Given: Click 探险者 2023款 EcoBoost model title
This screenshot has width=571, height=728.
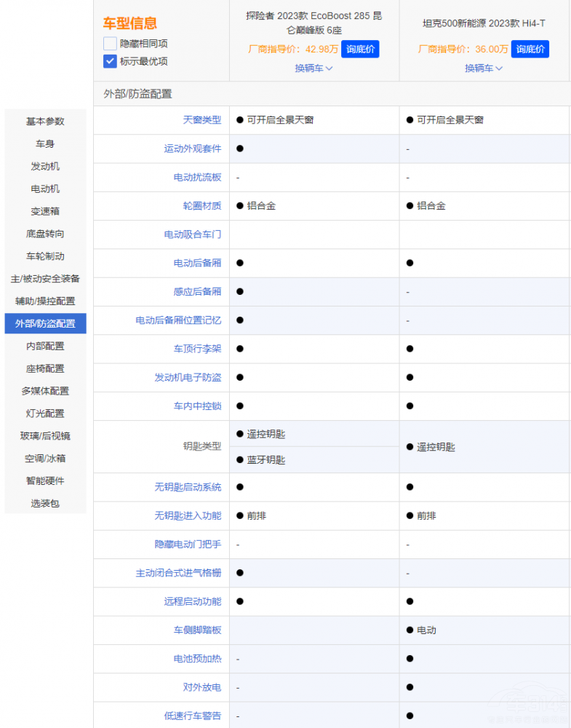Looking at the screenshot, I should pos(314,23).
